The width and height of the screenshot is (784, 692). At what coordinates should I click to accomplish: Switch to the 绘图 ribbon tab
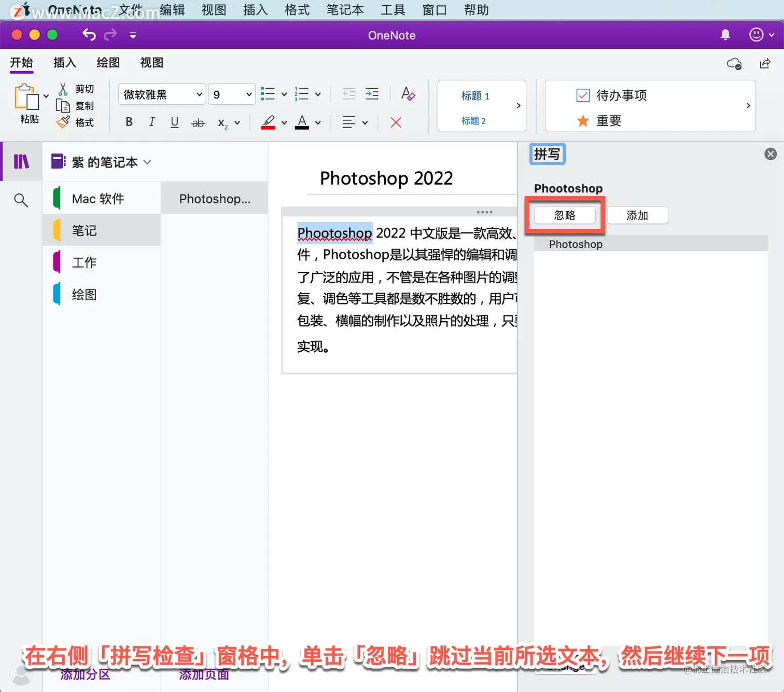coord(108,63)
